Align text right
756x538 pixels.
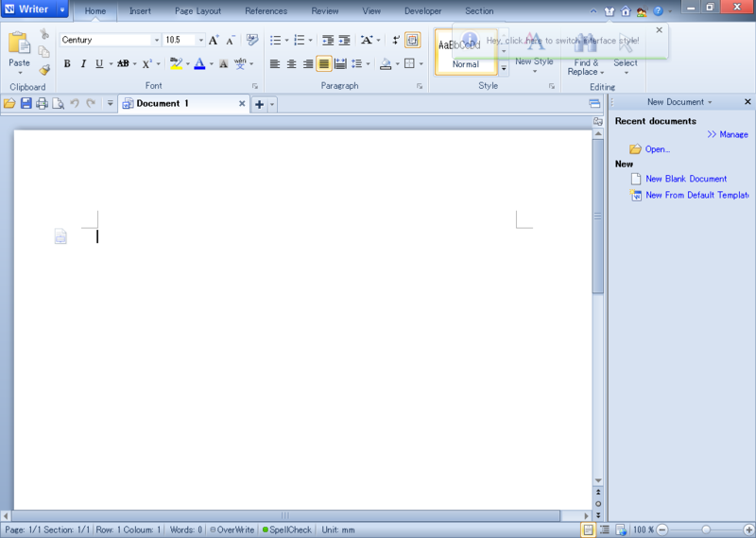click(308, 63)
